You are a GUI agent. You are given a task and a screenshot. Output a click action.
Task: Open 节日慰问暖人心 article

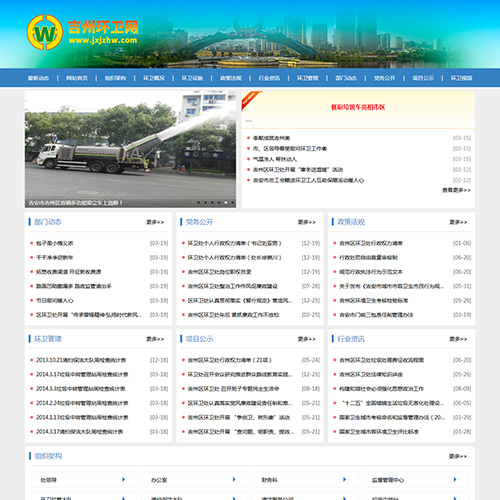tap(55, 300)
